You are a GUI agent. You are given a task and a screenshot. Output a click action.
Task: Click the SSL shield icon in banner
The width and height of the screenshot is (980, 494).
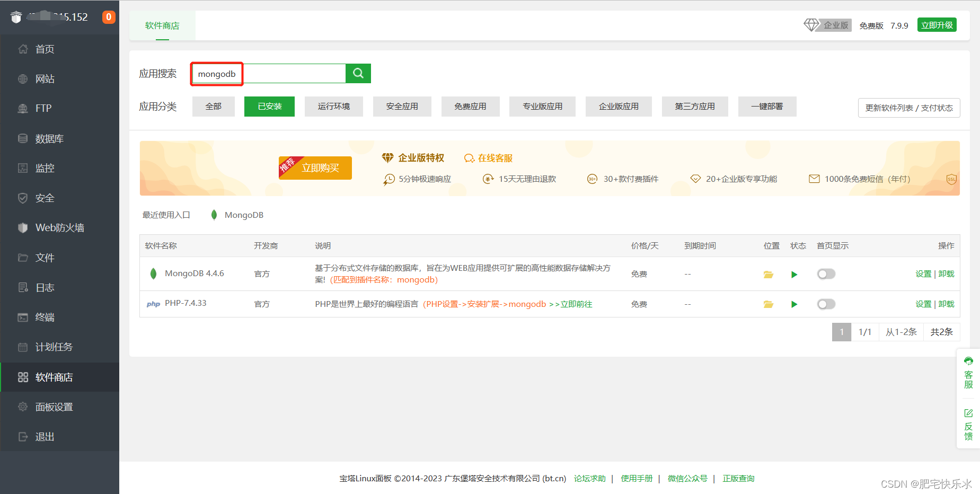pyautogui.click(x=951, y=179)
